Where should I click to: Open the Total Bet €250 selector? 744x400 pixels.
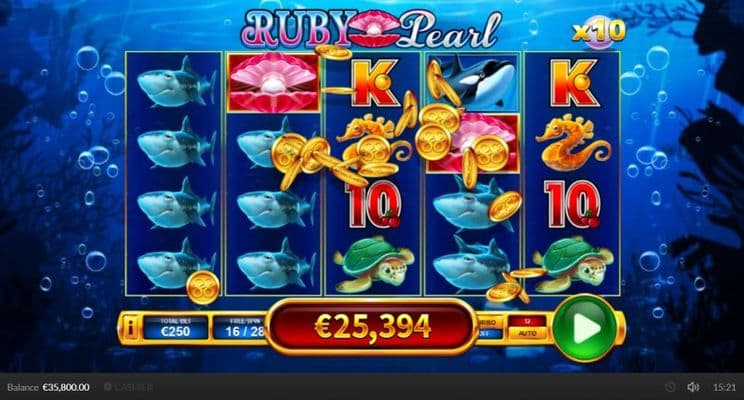tap(176, 328)
